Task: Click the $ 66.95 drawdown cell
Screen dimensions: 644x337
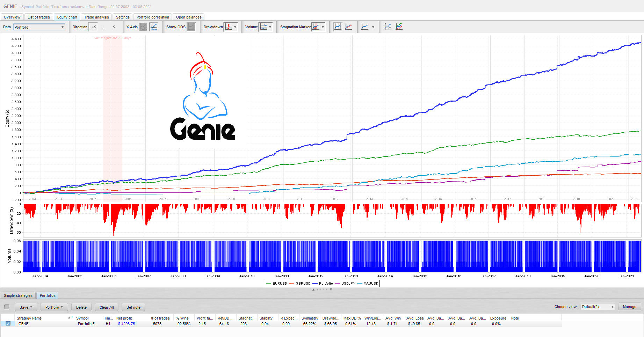Action: (x=330, y=324)
